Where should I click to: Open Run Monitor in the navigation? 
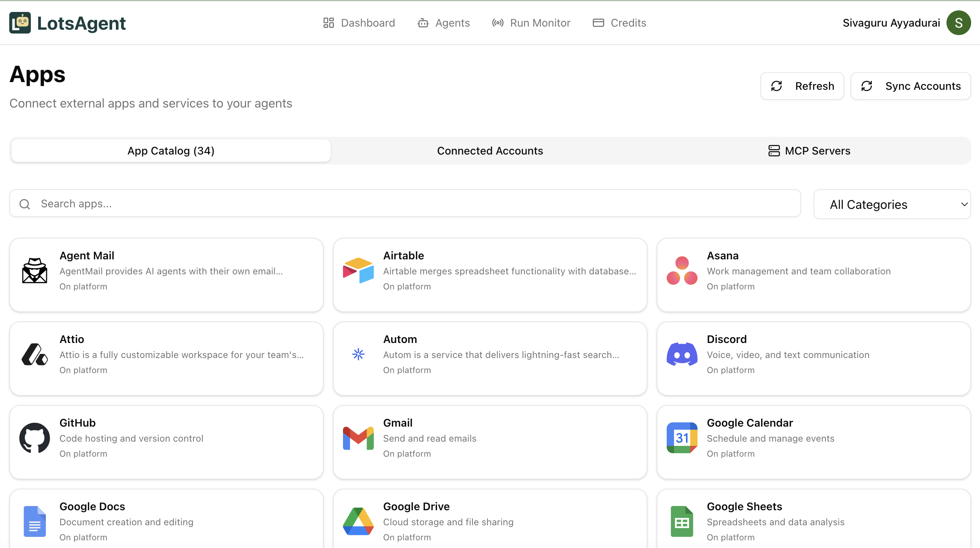tap(531, 23)
